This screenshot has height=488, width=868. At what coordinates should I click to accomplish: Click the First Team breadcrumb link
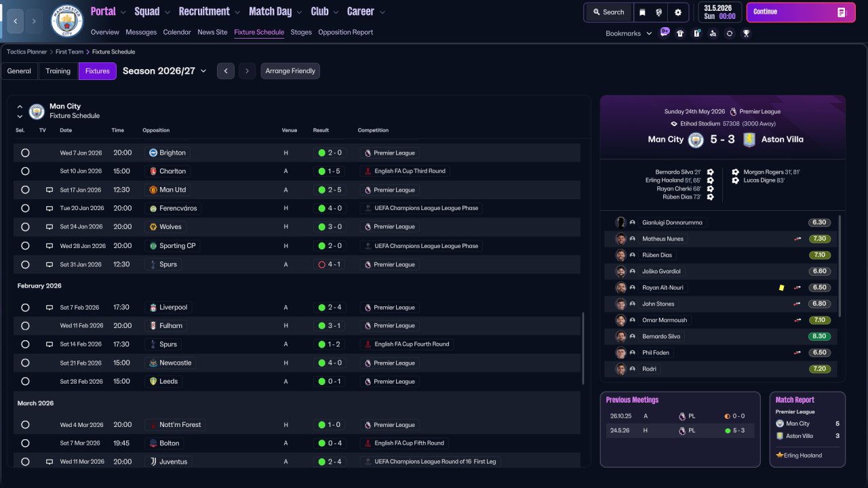pyautogui.click(x=70, y=52)
